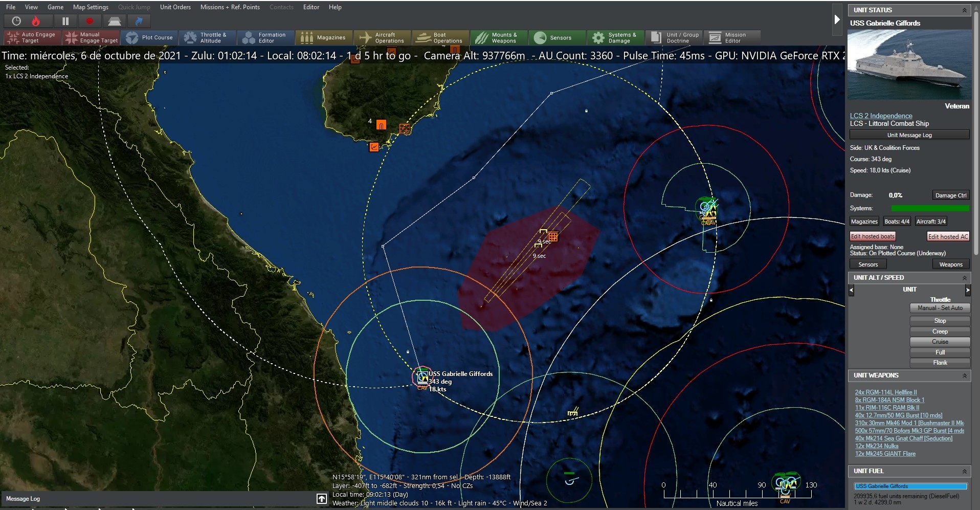Open the Plot Course tool
This screenshot has height=510, width=980.
149,37
